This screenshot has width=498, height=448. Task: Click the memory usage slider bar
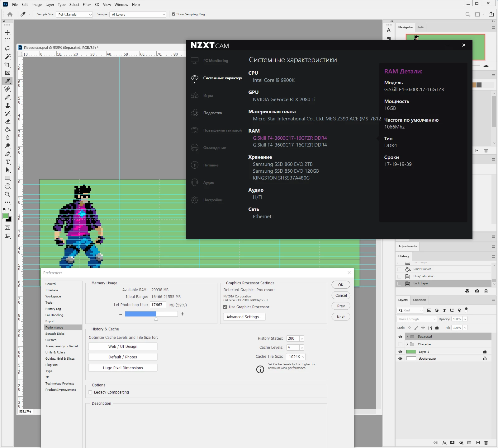point(151,314)
